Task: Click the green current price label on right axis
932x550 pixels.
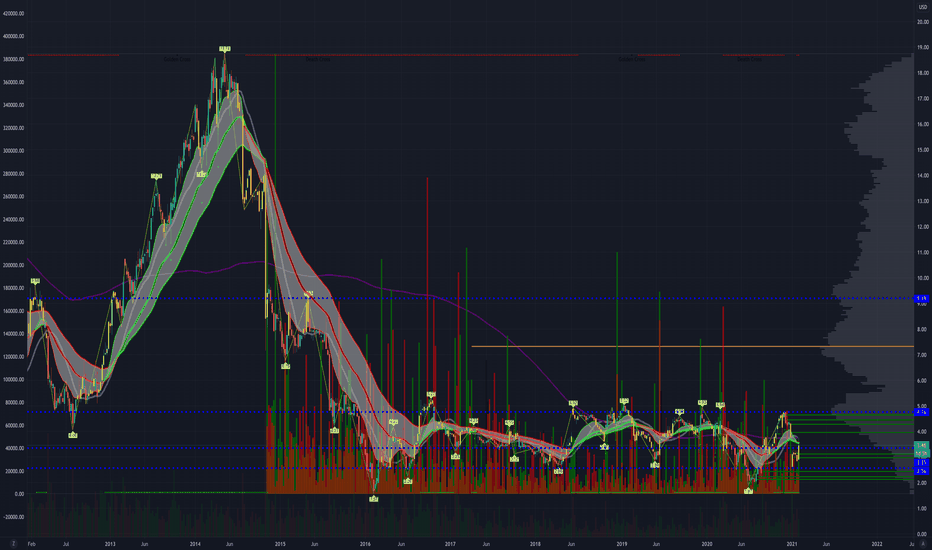Action: tap(922, 450)
